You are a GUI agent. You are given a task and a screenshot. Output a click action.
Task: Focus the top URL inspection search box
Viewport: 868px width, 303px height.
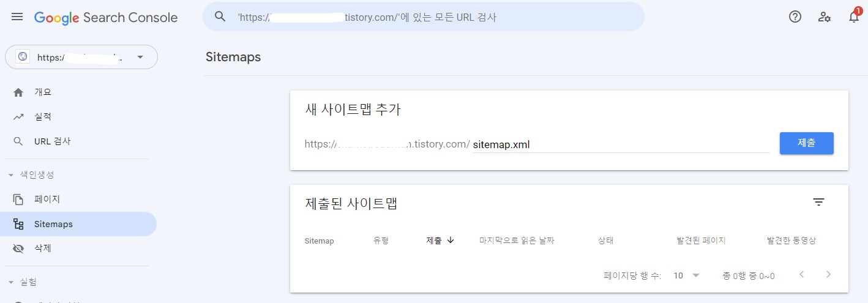coord(423,17)
